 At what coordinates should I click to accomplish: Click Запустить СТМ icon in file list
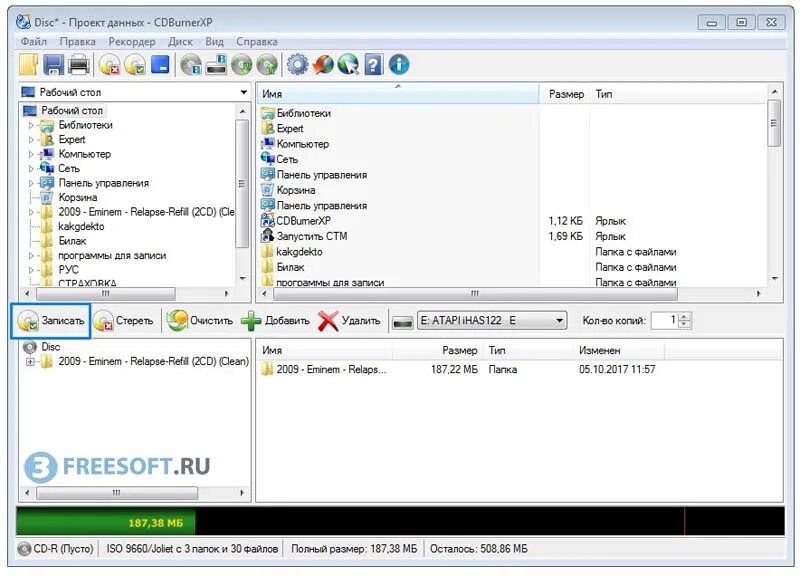coord(267,236)
